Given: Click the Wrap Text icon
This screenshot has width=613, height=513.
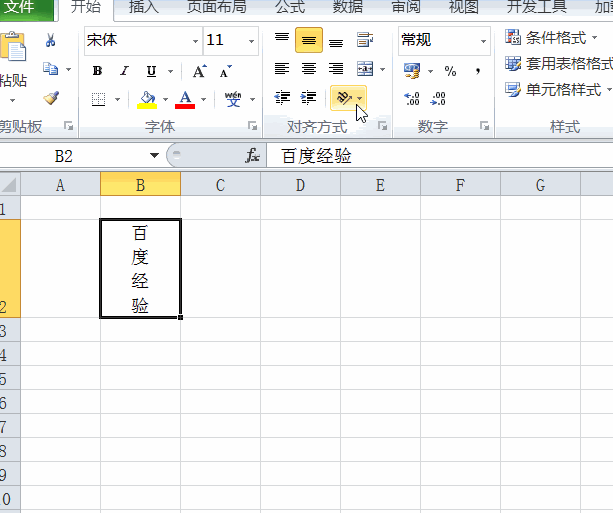Looking at the screenshot, I should pyautogui.click(x=365, y=39).
